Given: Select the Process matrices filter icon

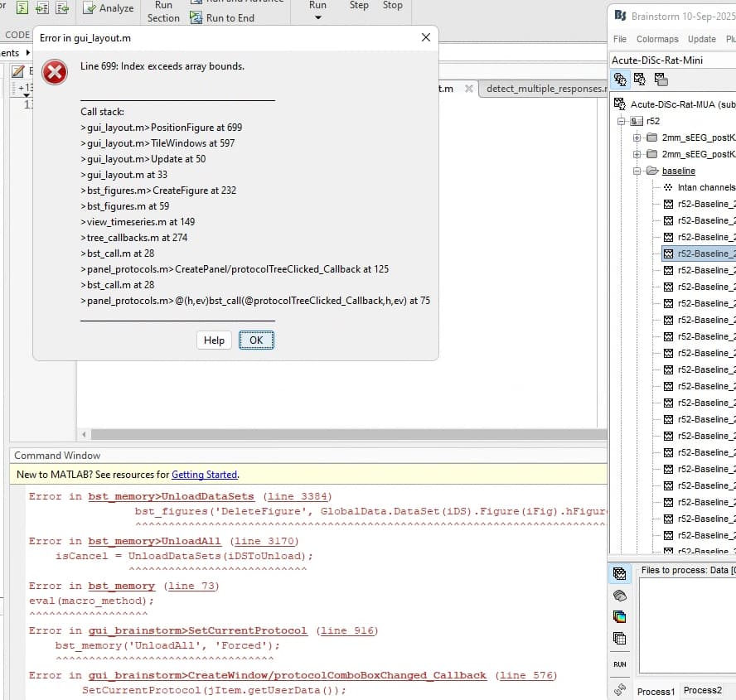Looking at the screenshot, I should pos(619,638).
